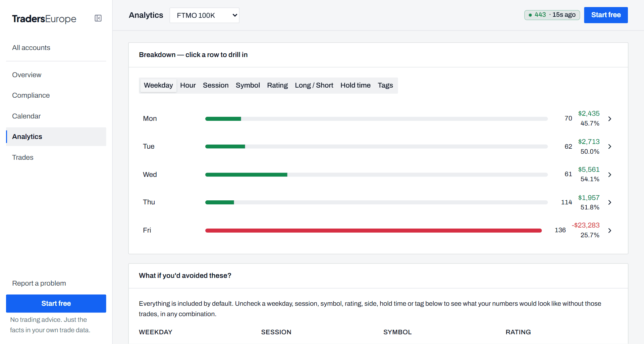Click the Mon green profit bar
This screenshot has width=644, height=344.
[223, 119]
